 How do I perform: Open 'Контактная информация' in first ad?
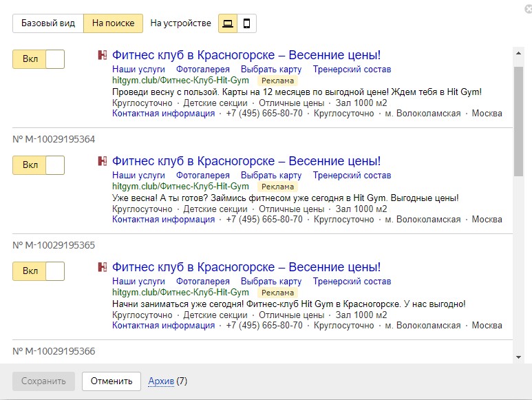[x=164, y=114]
